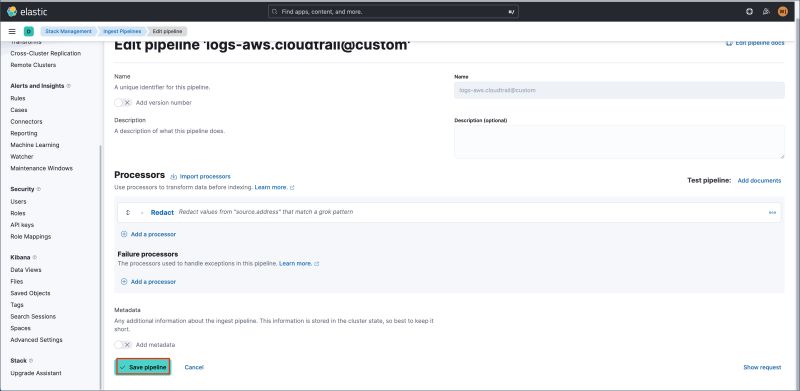Click info icon next to Alerts and Insights

click(x=69, y=86)
